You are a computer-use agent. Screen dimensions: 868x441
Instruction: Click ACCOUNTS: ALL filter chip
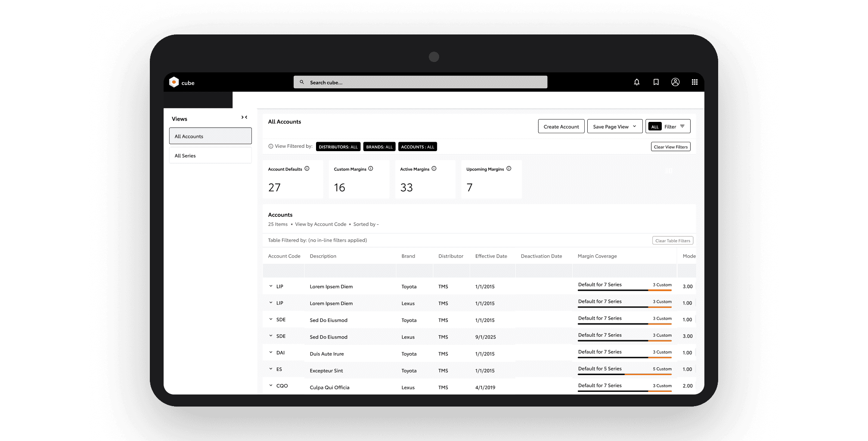(x=418, y=147)
